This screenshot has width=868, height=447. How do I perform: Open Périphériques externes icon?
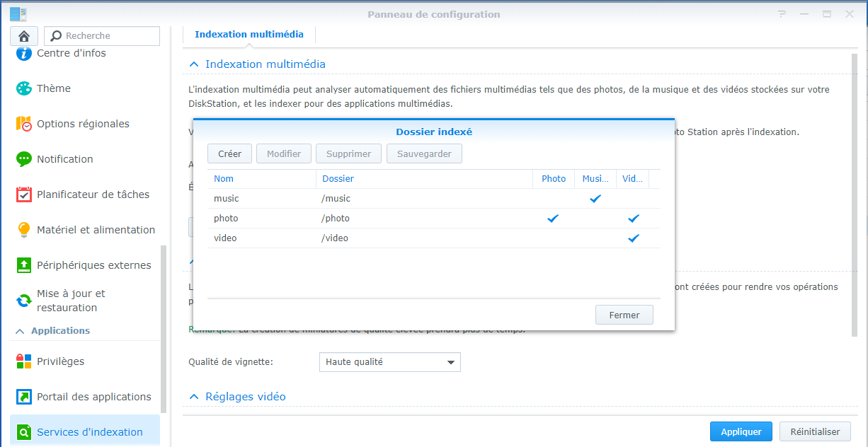pos(24,265)
